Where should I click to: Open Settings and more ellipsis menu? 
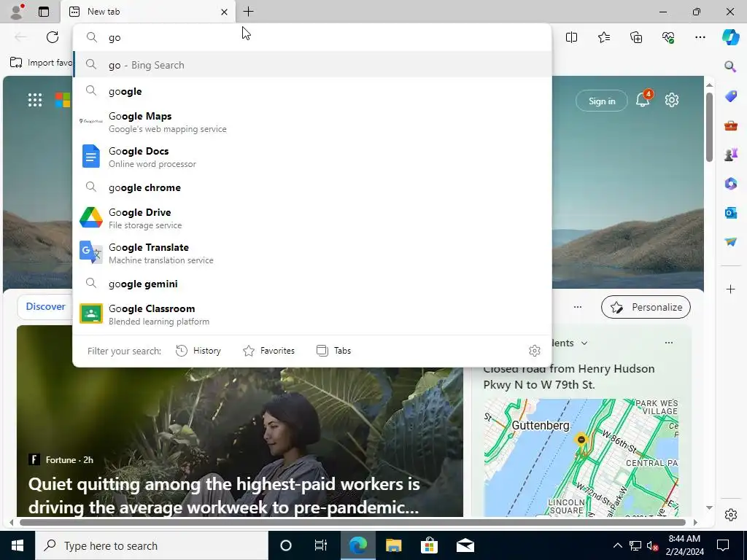tap(700, 37)
